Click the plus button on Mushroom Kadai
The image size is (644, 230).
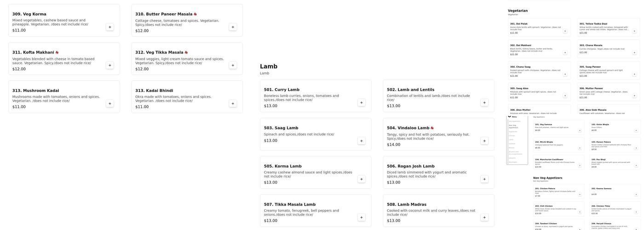pos(109,103)
